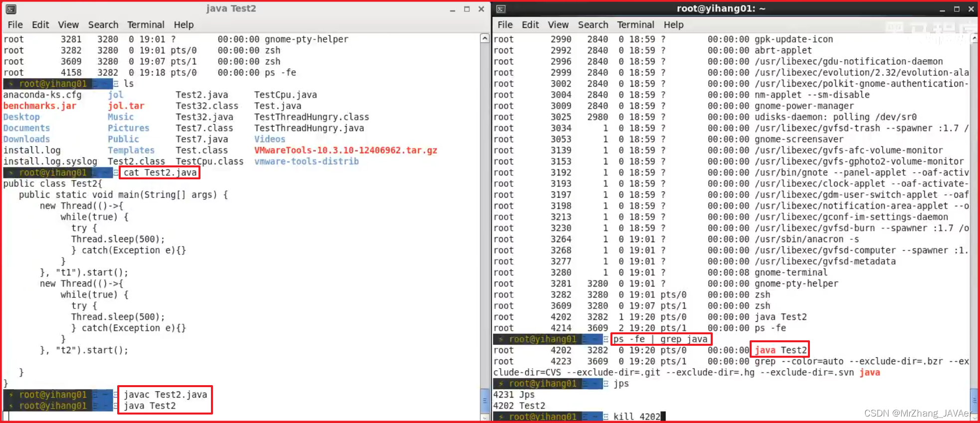Screen dimensions: 980x423
Task: Open Help menu in root@yihang01 window
Action: click(673, 24)
